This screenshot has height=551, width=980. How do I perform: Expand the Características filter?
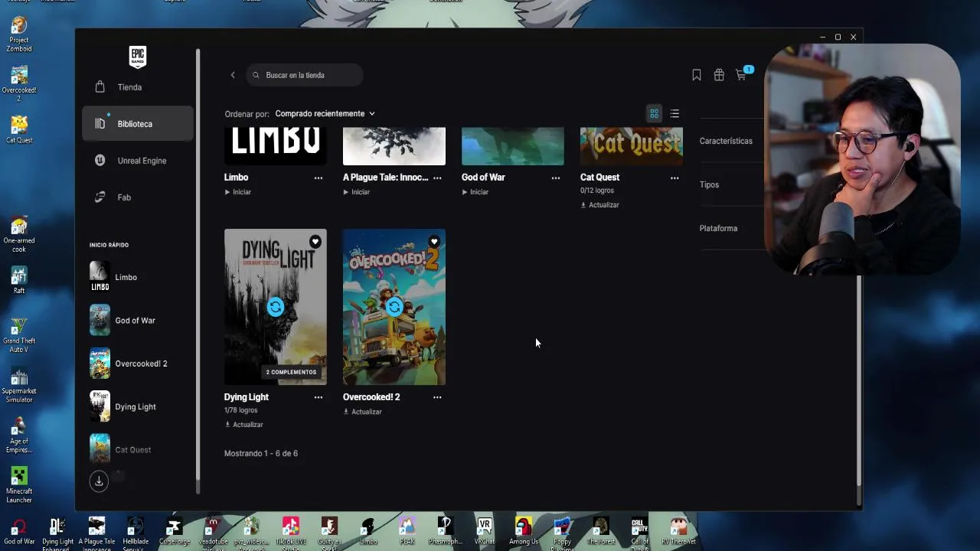pyautogui.click(x=726, y=141)
